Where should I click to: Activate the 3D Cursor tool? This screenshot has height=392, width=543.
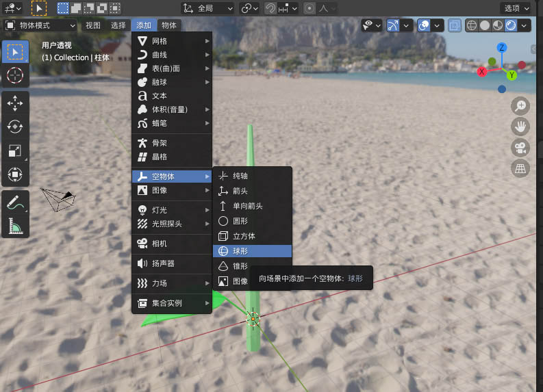[15, 75]
